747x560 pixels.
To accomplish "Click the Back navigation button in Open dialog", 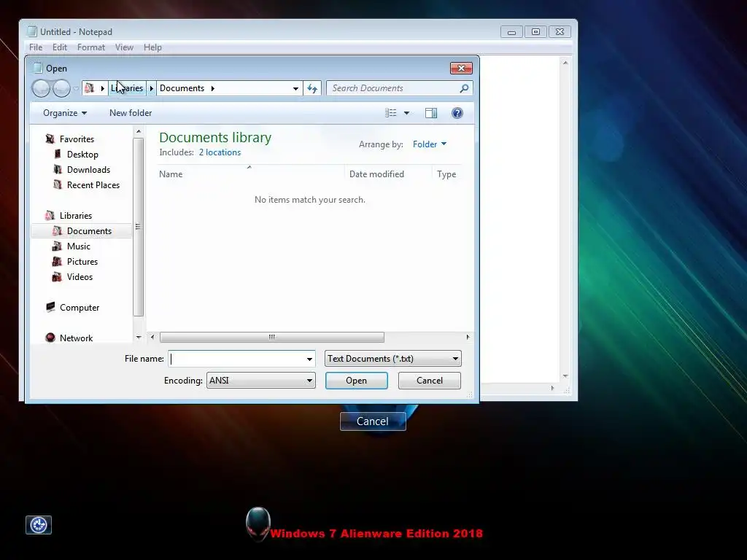I will pos(41,88).
